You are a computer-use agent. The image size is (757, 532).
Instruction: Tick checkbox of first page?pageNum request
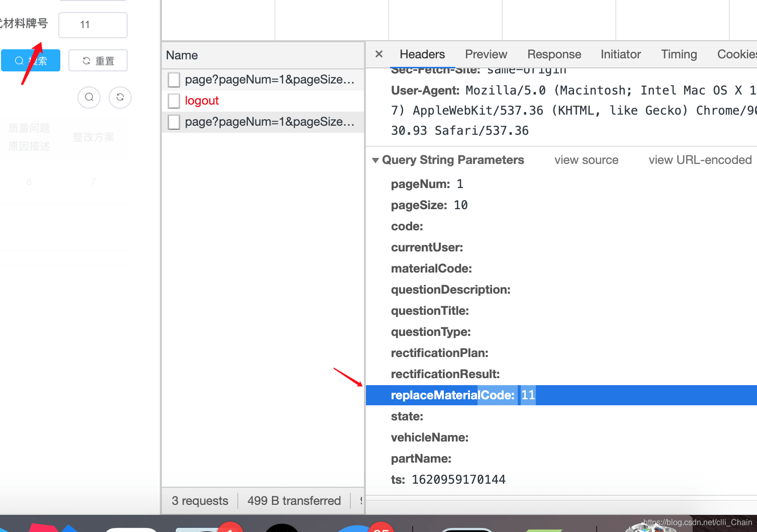click(174, 79)
